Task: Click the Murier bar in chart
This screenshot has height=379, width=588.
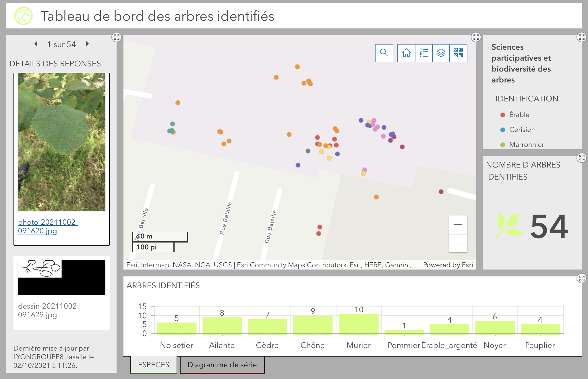Action: pyautogui.click(x=359, y=324)
